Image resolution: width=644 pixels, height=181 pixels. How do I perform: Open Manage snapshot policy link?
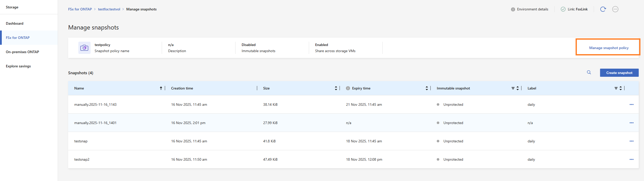click(609, 48)
